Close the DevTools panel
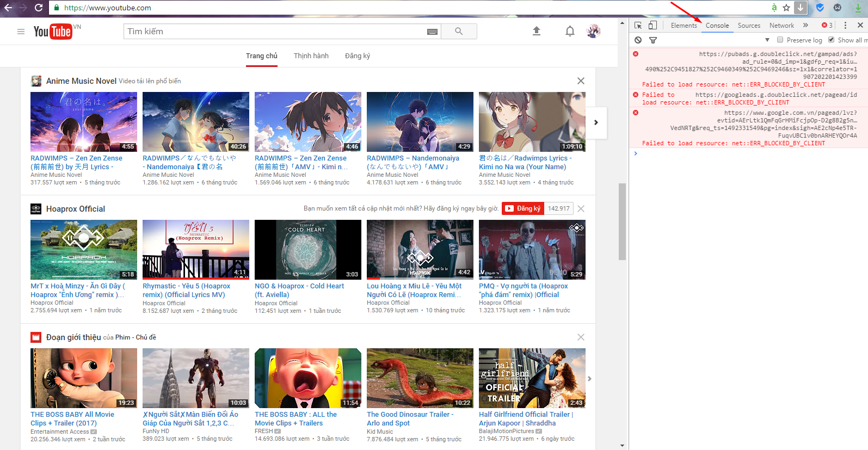The width and height of the screenshot is (868, 450). coord(860,25)
